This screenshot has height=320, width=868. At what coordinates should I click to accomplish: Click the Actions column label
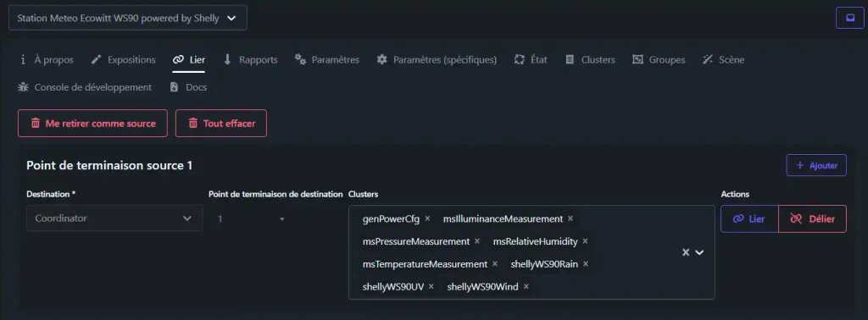click(x=735, y=194)
